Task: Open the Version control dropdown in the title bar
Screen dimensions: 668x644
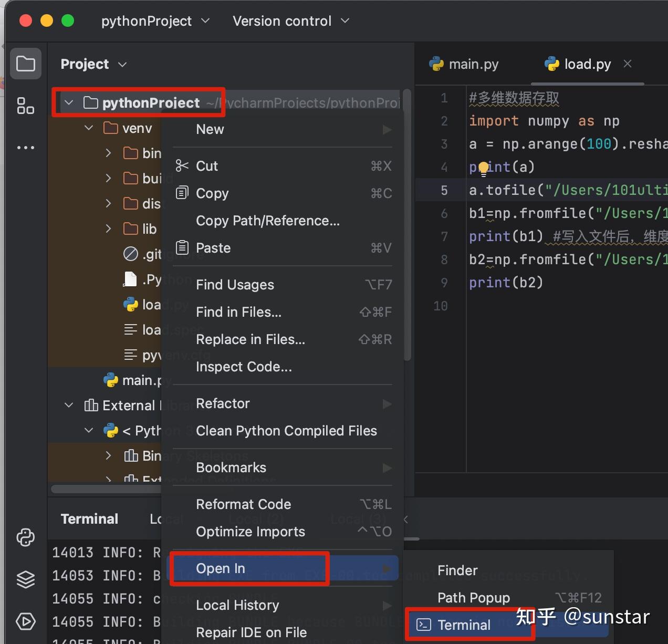Action: tap(290, 20)
